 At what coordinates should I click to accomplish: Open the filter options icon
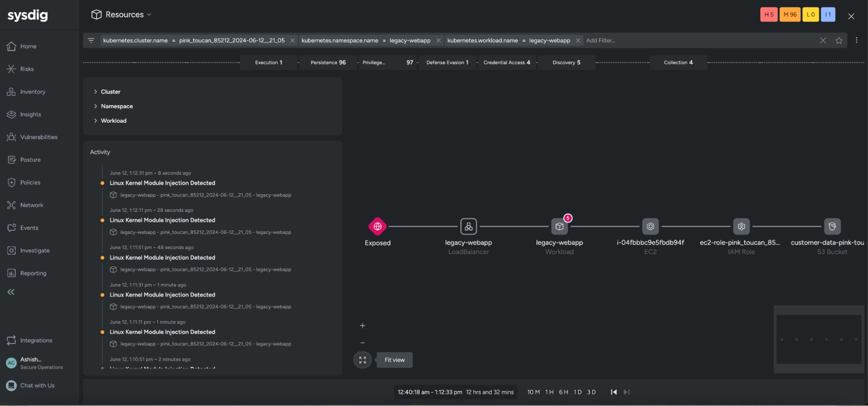coord(91,40)
